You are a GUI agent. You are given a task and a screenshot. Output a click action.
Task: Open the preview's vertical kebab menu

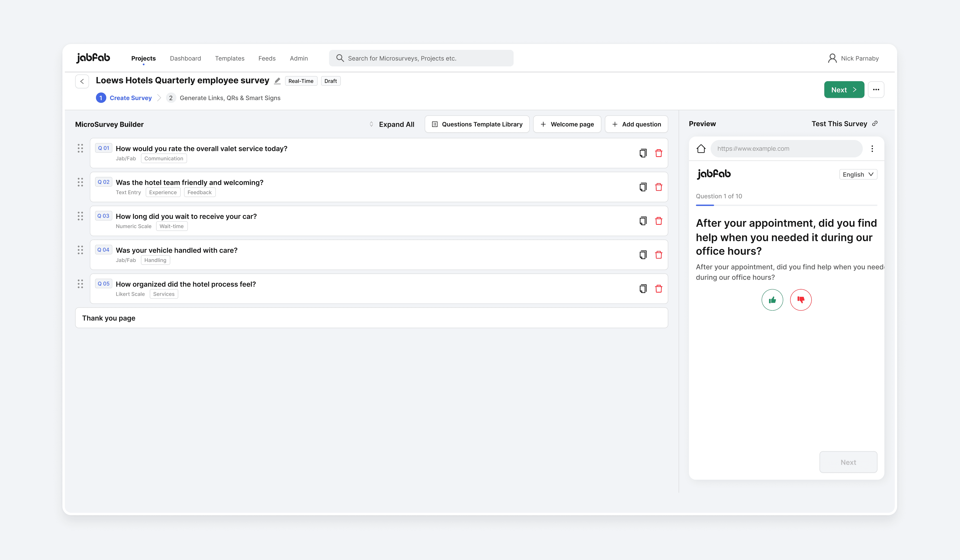(x=872, y=149)
